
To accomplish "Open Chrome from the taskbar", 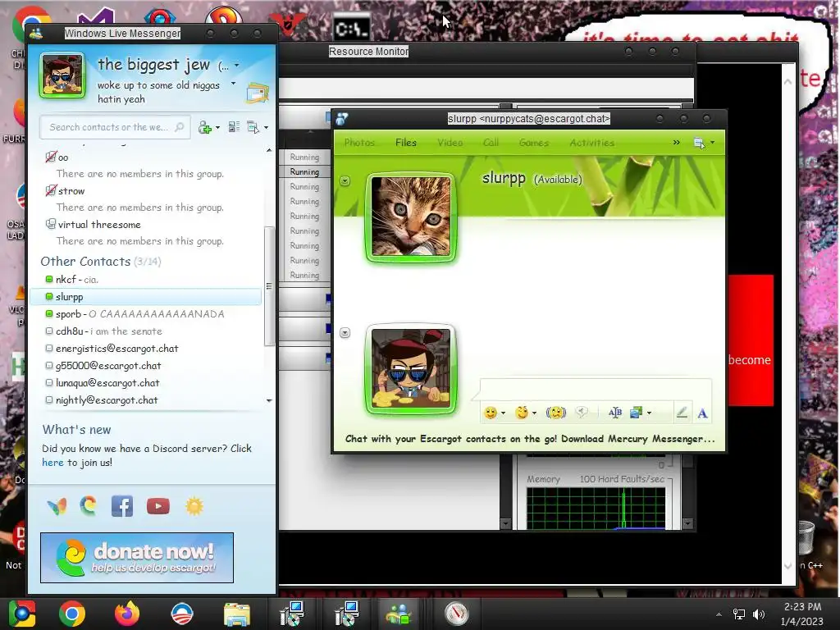I will click(72, 614).
